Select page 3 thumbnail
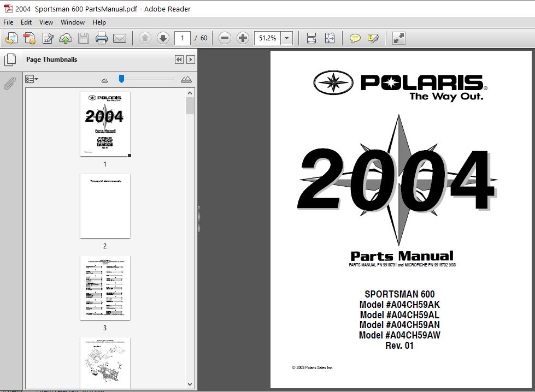Image resolution: width=535 pixels, height=392 pixels. pyautogui.click(x=105, y=288)
